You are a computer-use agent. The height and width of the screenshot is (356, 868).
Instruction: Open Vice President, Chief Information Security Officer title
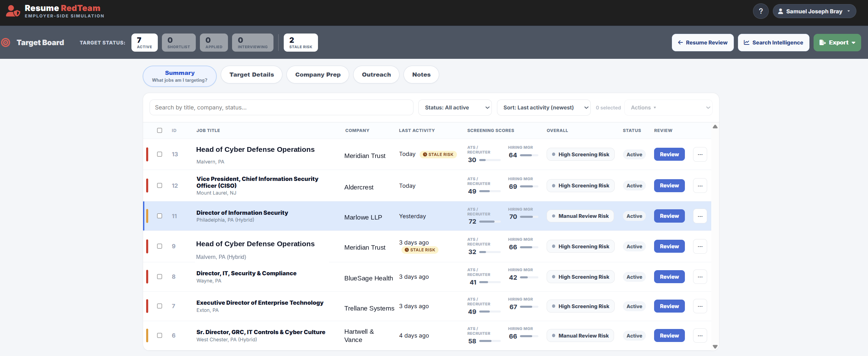pyautogui.click(x=257, y=182)
